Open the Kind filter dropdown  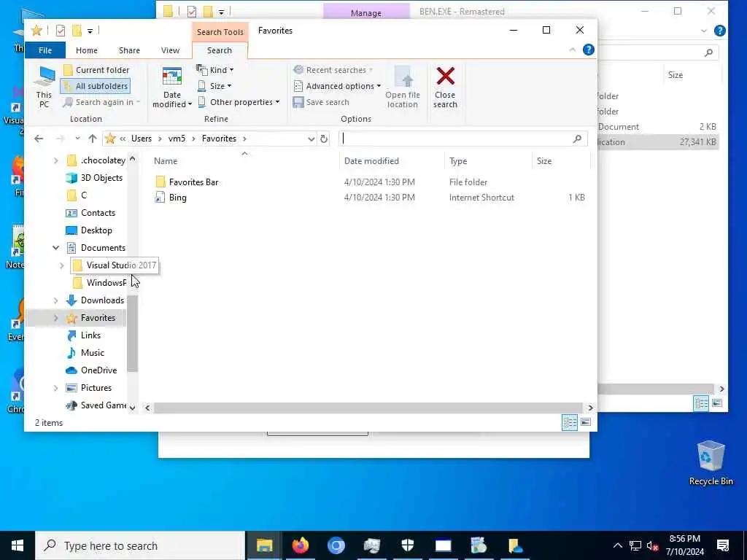215,70
